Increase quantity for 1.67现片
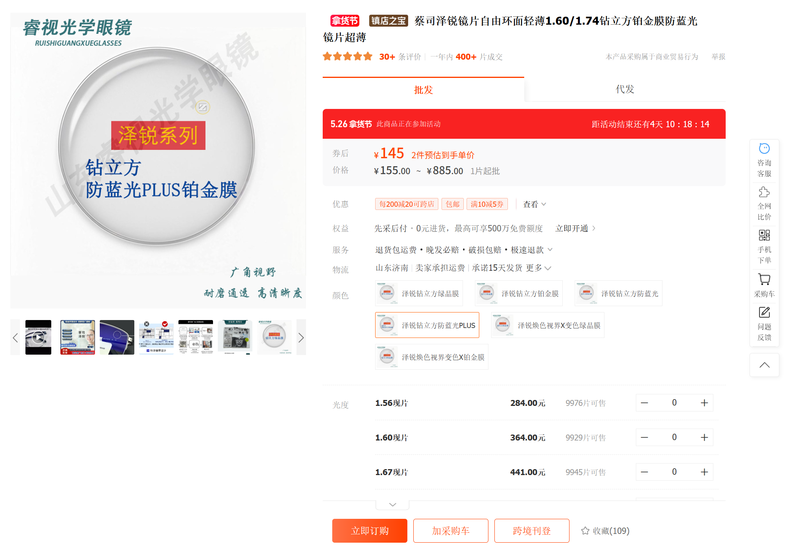The height and width of the screenshot is (555, 800). [704, 472]
